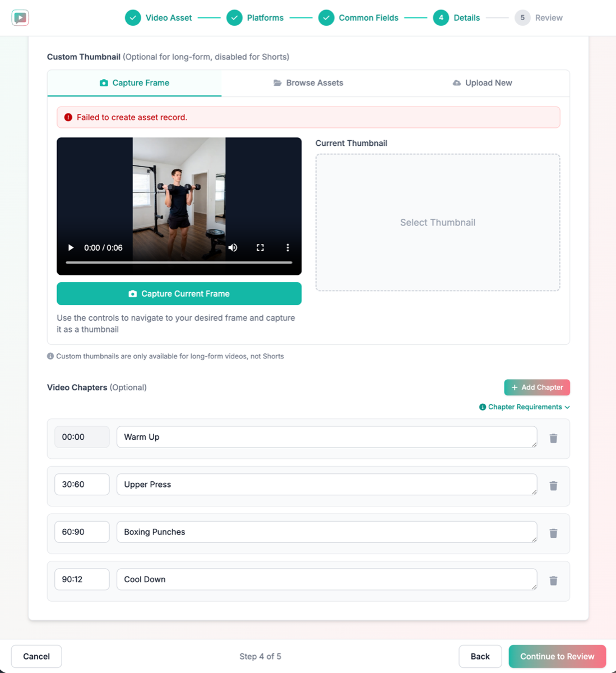Click Continue to Review

pyautogui.click(x=557, y=656)
